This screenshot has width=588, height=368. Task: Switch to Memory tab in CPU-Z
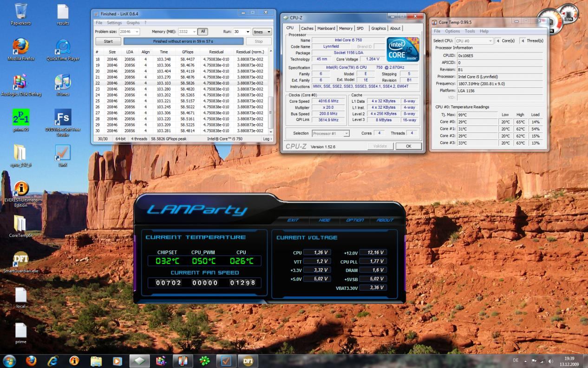click(346, 28)
